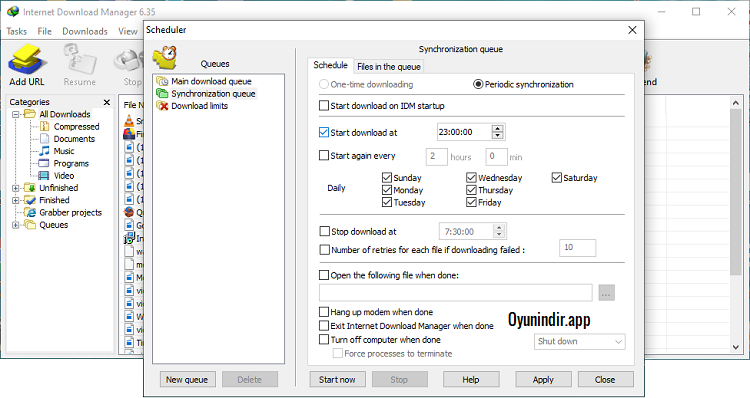Close the Categories panel
The image size is (750, 398).
[x=107, y=102]
